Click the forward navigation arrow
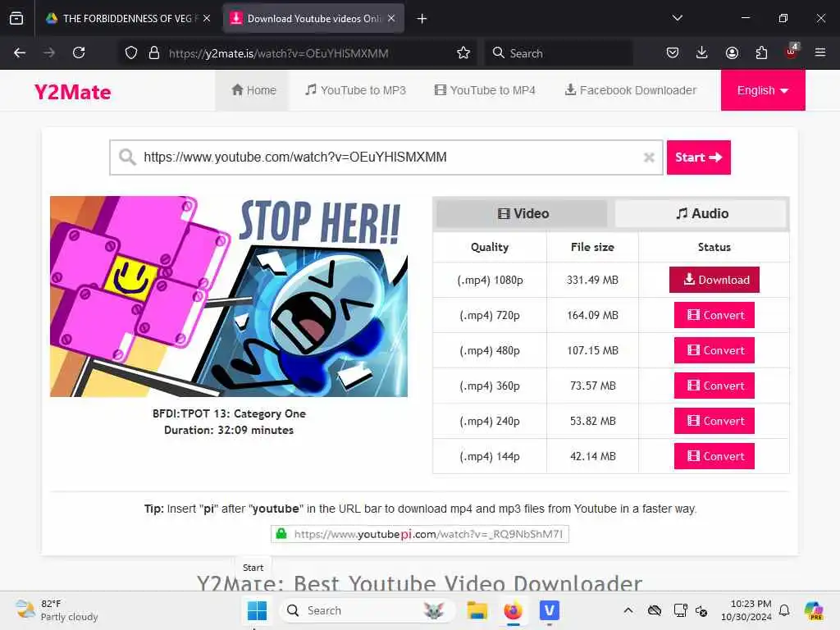This screenshot has width=840, height=630. click(x=49, y=52)
